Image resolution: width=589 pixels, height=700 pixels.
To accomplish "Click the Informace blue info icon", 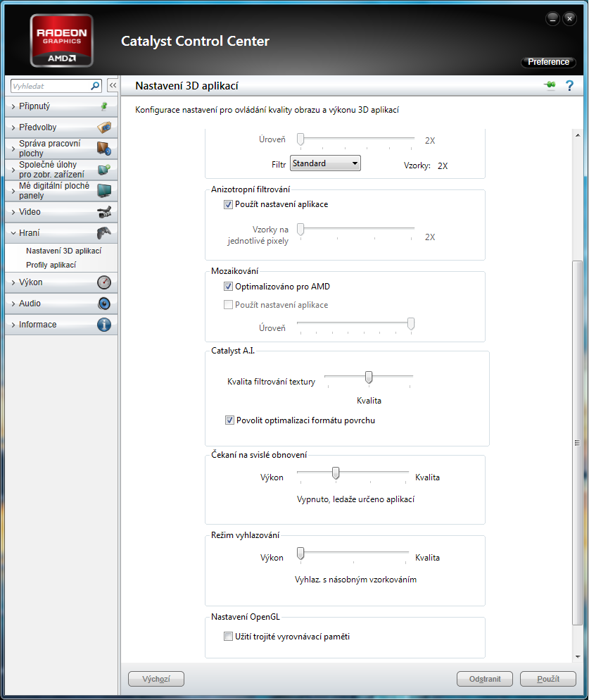I will coord(104,325).
